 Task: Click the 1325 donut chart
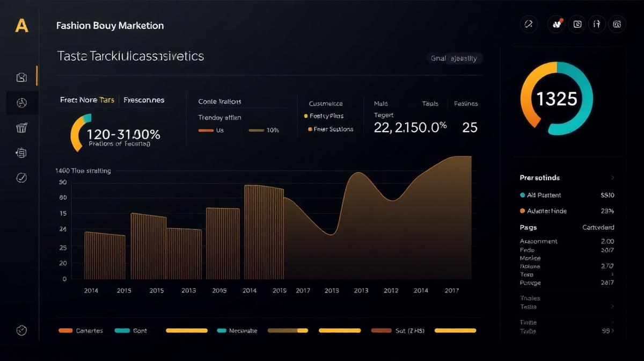tap(557, 98)
